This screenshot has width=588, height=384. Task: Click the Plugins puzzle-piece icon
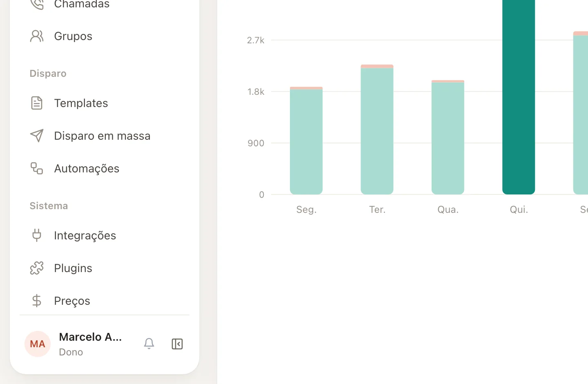tap(37, 268)
